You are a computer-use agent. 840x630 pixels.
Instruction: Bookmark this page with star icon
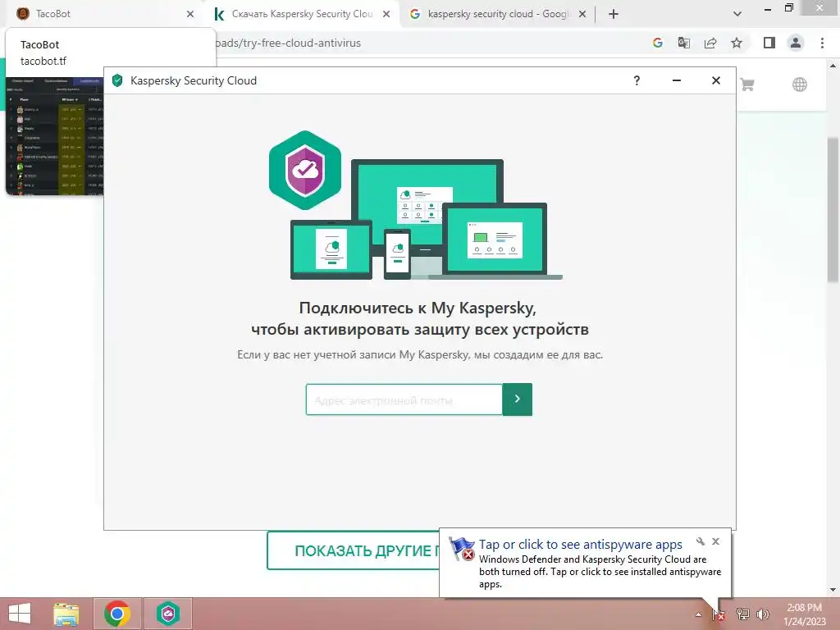tap(737, 43)
